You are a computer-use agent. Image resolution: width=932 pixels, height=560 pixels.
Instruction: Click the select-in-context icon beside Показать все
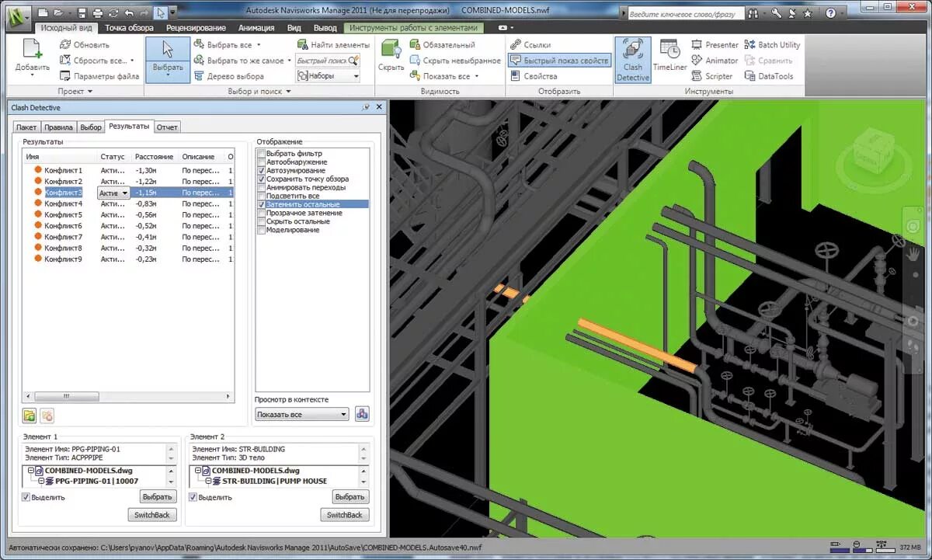(x=362, y=414)
